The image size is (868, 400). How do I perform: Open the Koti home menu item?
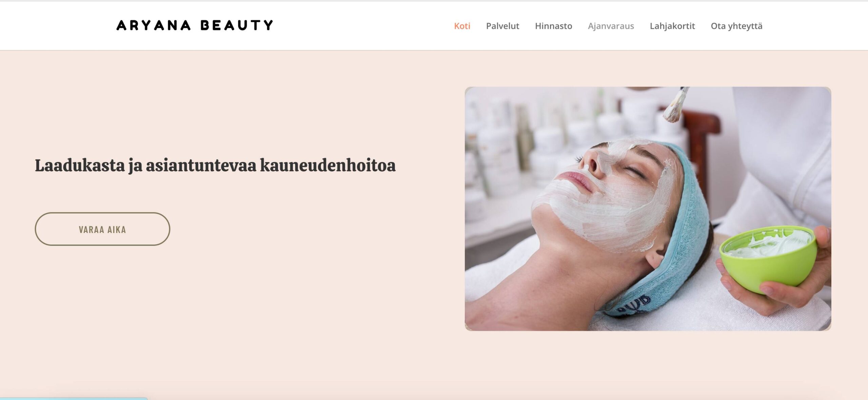tap(462, 26)
